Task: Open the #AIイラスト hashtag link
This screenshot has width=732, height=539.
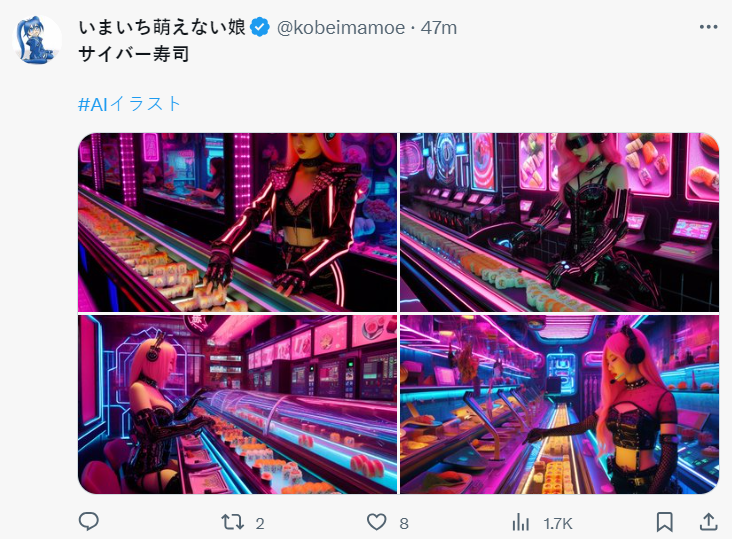Action: pos(129,104)
